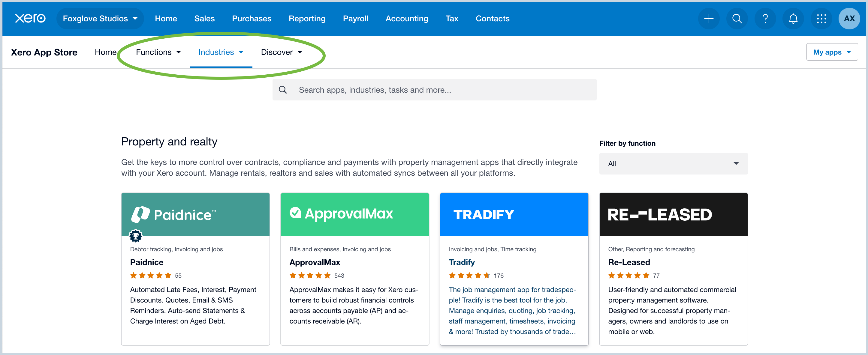The width and height of the screenshot is (868, 355).
Task: Check notifications via the bell icon
Action: [793, 19]
